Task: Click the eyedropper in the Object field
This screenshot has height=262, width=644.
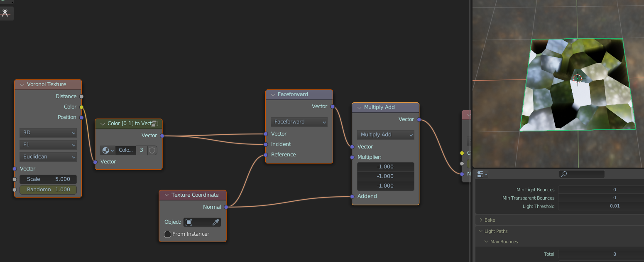Action: (x=215, y=222)
